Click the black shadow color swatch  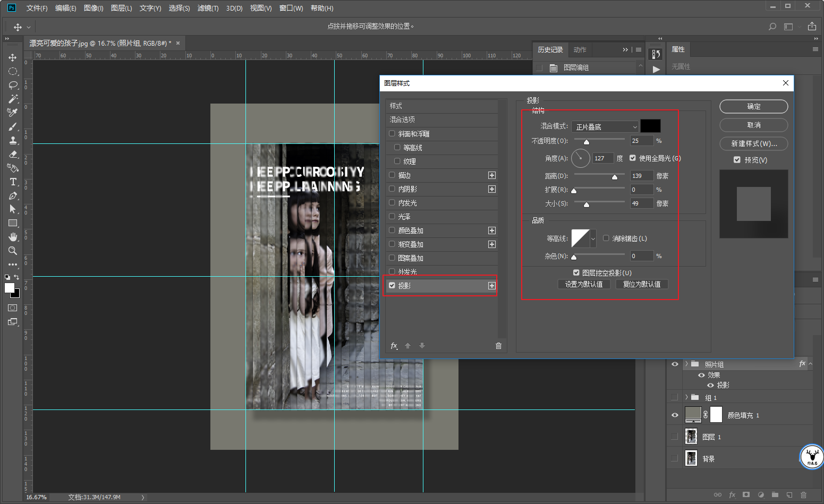[x=650, y=126]
